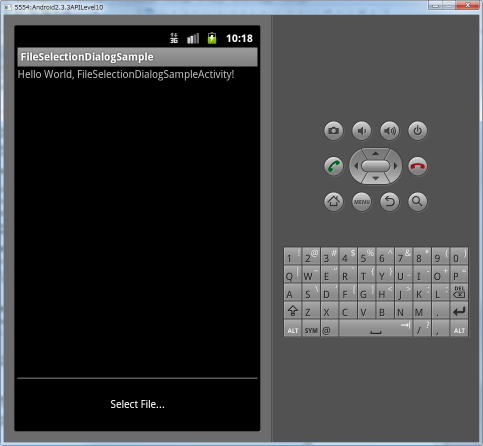Image resolution: width=483 pixels, height=446 pixels.
Task: Click the battery charging status icon
Action: pyautogui.click(x=212, y=38)
